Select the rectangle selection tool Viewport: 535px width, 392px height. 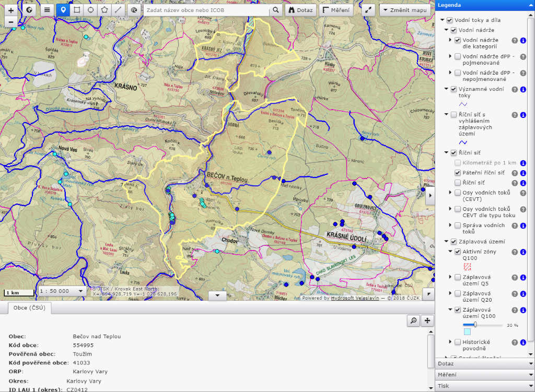[x=77, y=10]
